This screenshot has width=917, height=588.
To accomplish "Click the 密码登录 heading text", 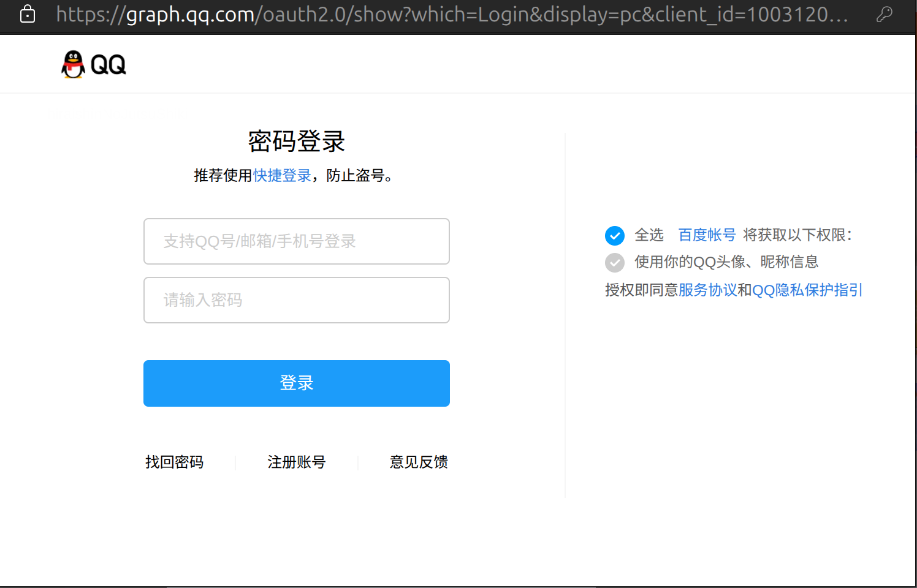I will tap(297, 141).
